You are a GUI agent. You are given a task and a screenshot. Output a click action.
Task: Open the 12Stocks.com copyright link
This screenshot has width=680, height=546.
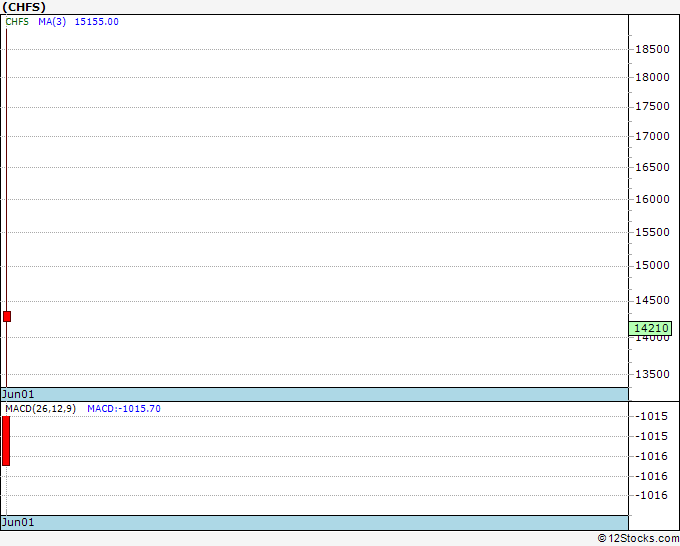(x=638, y=538)
